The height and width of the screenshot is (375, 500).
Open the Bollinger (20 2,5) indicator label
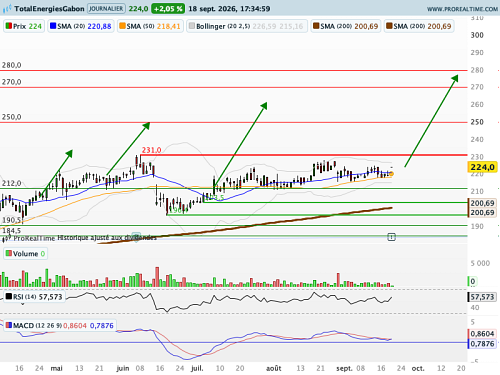tap(247, 26)
